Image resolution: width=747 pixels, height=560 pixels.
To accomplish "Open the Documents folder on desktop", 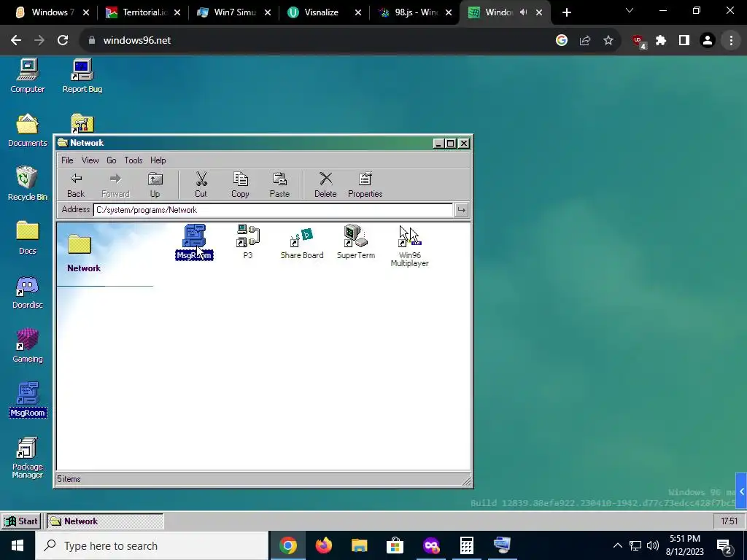I will (x=27, y=130).
